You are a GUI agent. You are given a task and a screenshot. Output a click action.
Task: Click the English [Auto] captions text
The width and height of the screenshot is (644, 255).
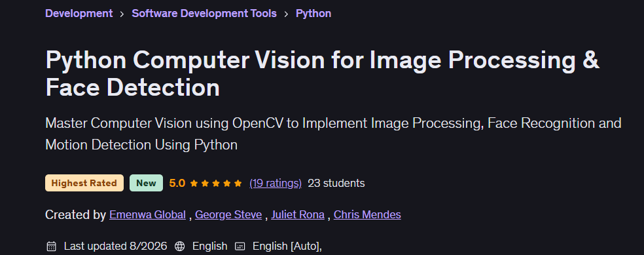tap(287, 246)
